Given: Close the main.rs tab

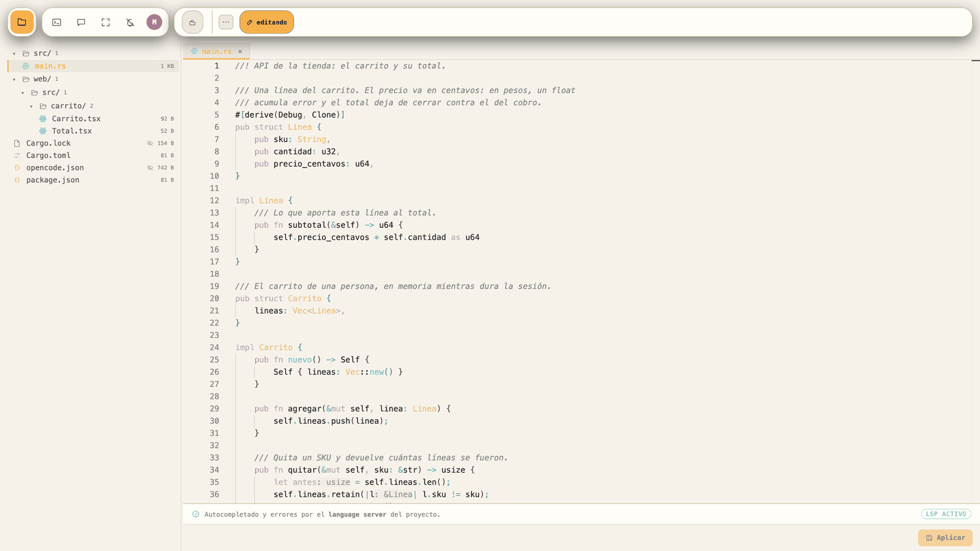Looking at the screenshot, I should pyautogui.click(x=240, y=52).
